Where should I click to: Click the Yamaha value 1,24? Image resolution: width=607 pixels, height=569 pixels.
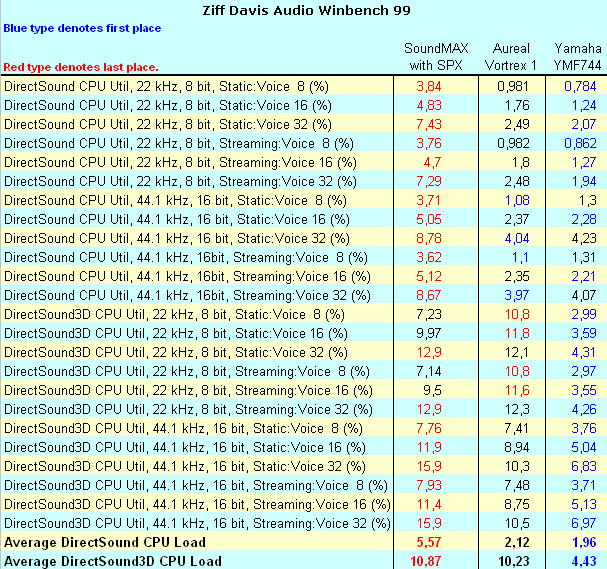(x=584, y=105)
